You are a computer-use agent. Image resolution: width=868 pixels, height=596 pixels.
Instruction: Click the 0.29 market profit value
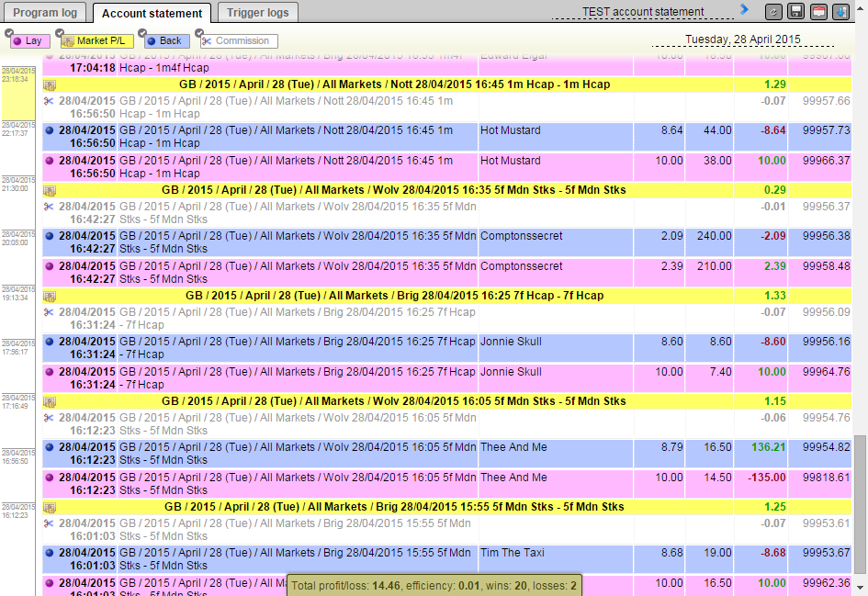click(x=775, y=190)
